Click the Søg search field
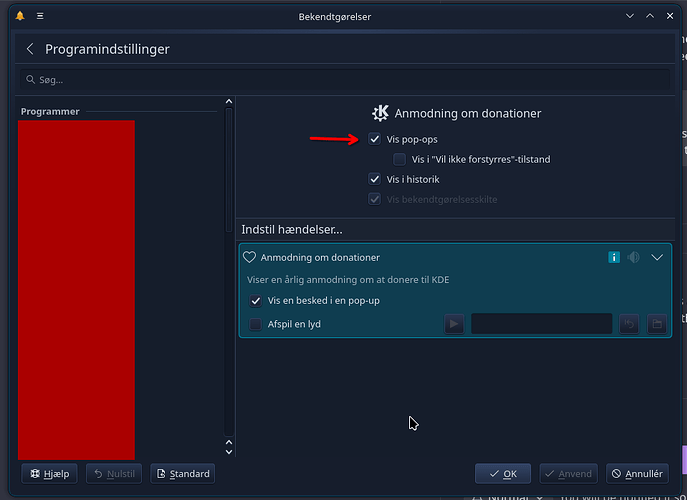This screenshot has width=687, height=500. (343, 78)
